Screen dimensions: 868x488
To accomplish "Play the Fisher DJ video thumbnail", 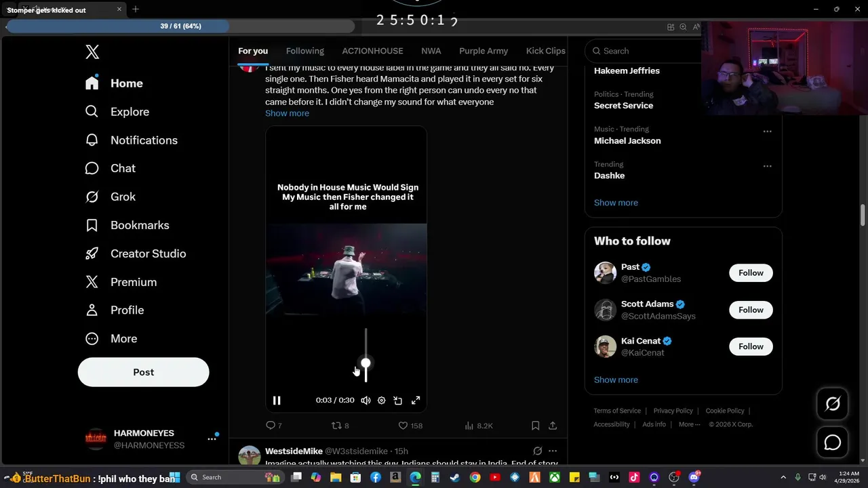I will (x=346, y=268).
